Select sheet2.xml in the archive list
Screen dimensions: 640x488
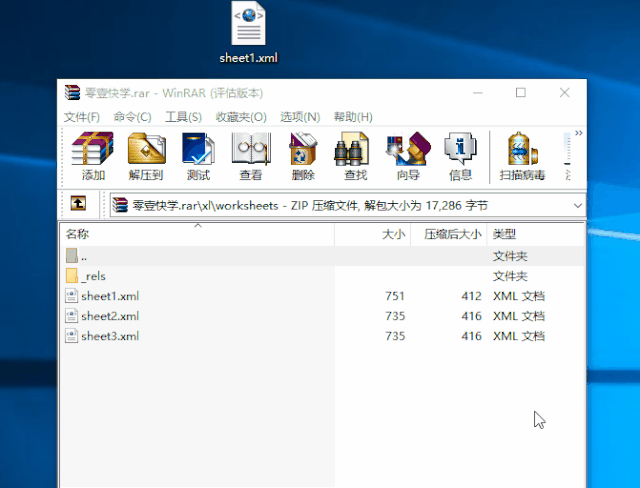(322, 316)
